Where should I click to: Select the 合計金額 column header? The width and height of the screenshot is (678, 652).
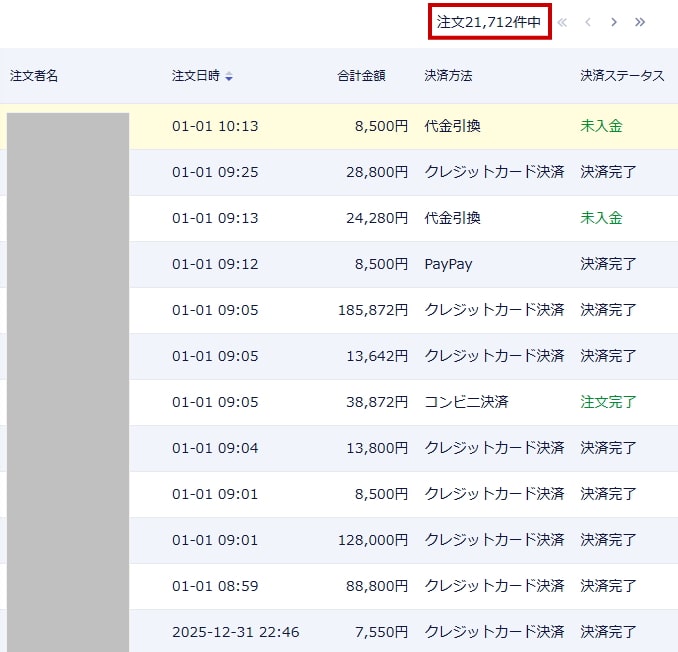(x=361, y=76)
